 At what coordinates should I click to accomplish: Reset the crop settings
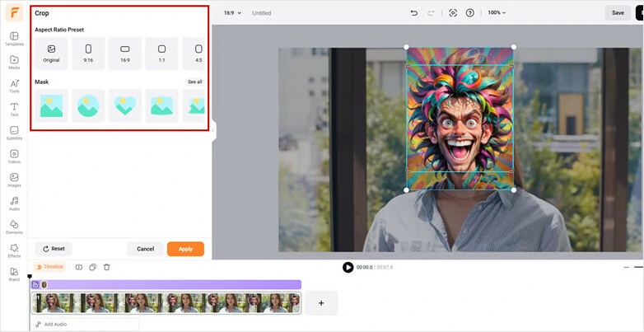54,249
